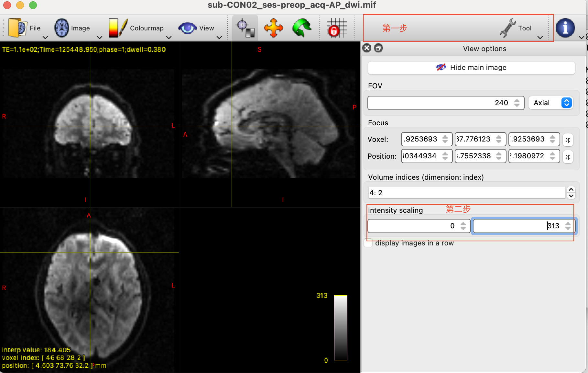Click Hide main image button
Viewport: 588px width, 373px height.
(x=471, y=68)
